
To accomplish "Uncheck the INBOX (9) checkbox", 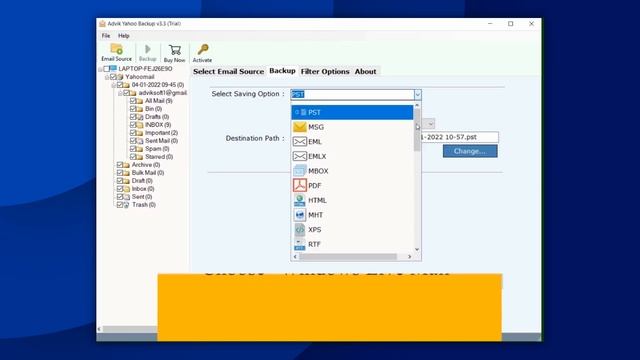I will [133, 125].
